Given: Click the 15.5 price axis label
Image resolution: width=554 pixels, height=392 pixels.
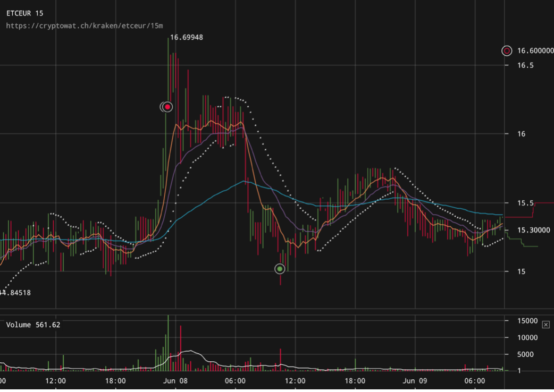Looking at the screenshot, I should click(525, 203).
